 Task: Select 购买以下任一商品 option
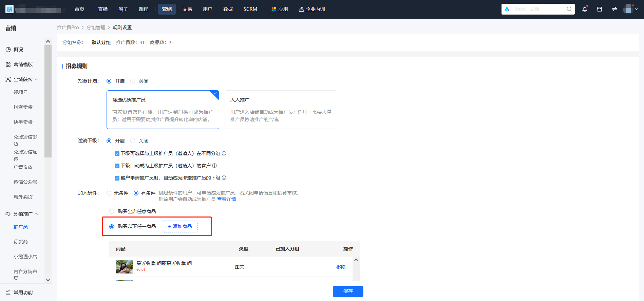(x=112, y=227)
